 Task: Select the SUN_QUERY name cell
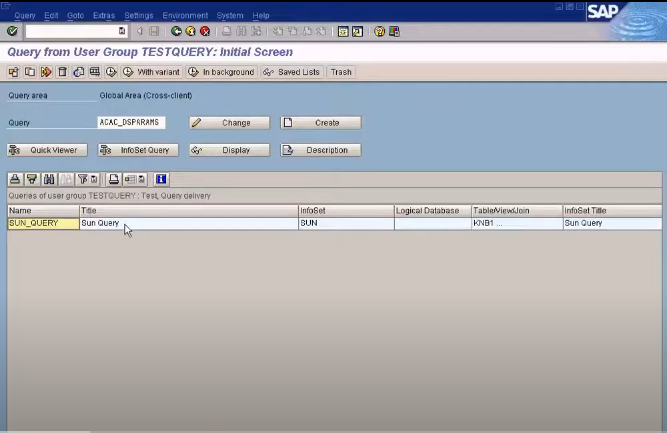pos(43,223)
